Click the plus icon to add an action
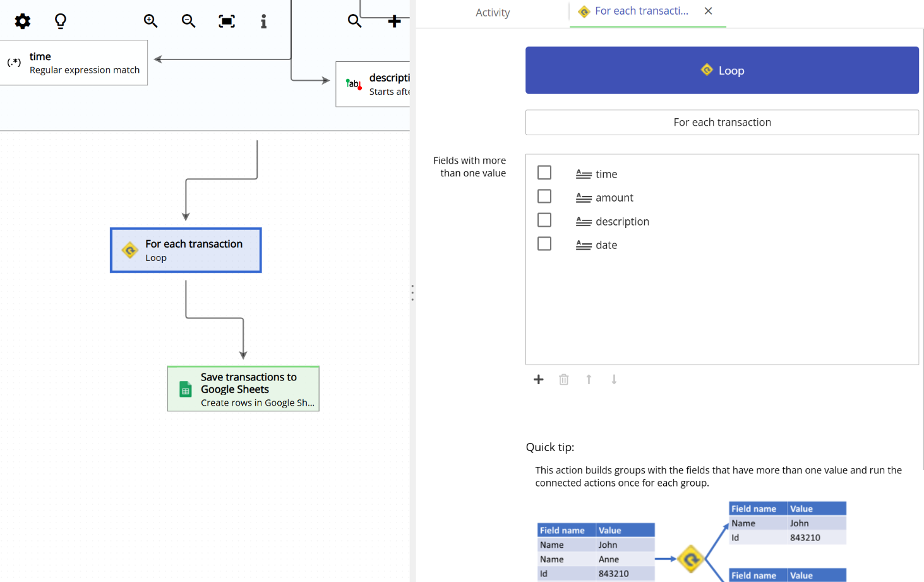 394,21
